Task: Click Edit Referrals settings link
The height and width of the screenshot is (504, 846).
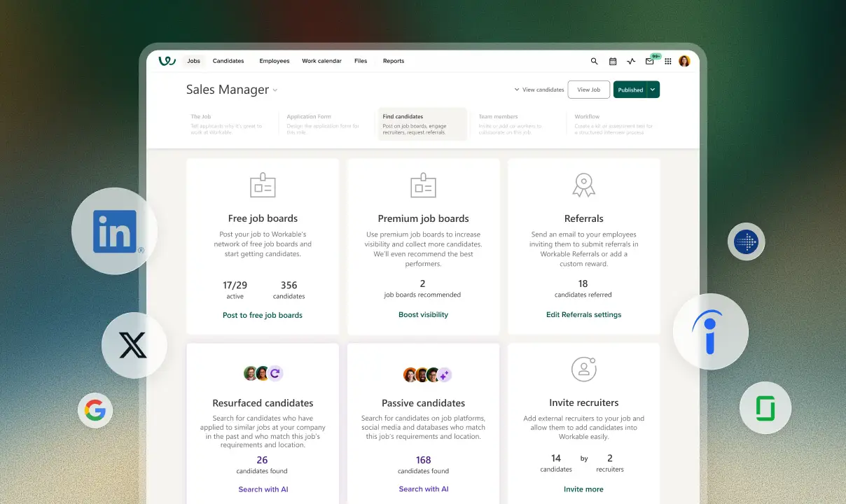Action: coord(583,315)
